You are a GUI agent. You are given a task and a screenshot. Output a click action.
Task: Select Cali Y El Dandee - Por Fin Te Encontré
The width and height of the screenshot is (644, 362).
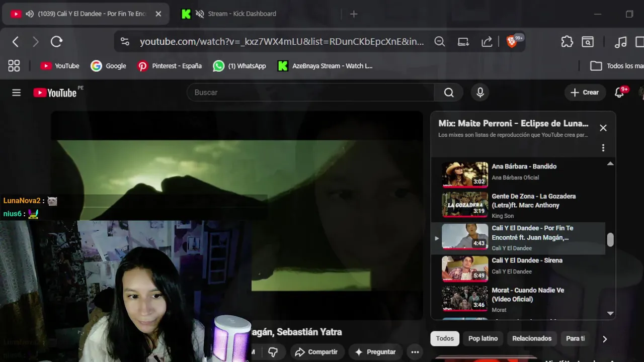518,238
